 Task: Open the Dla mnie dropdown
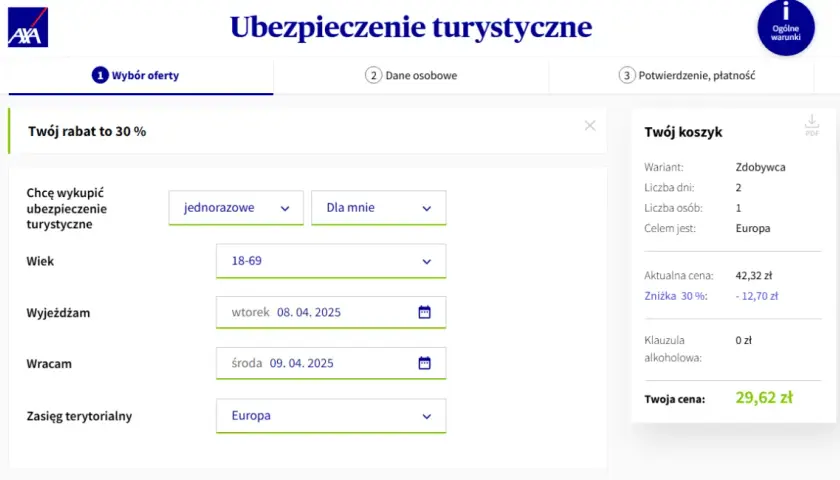379,208
